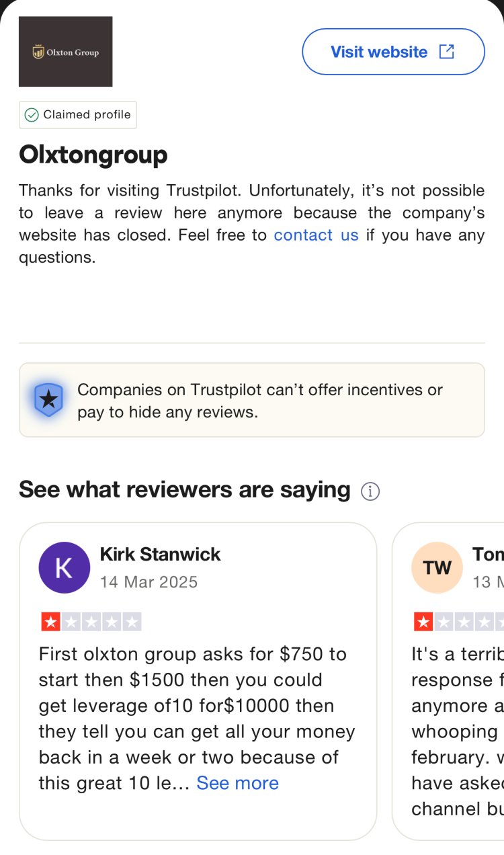Open the Olxton Group logo image

tap(65, 52)
